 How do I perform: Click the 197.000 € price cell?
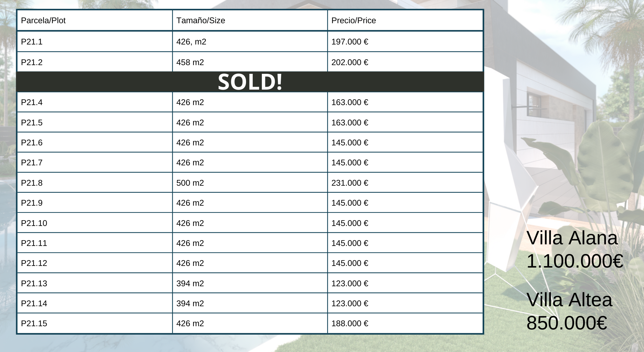(405, 42)
